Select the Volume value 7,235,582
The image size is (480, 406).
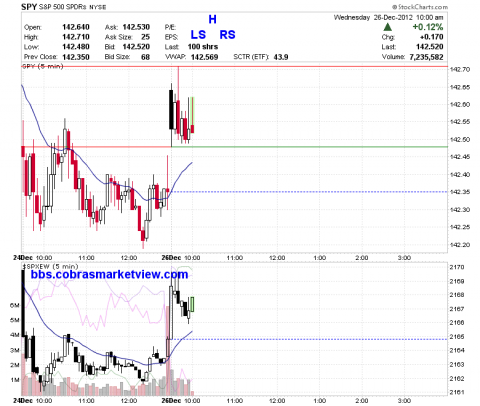click(x=426, y=57)
